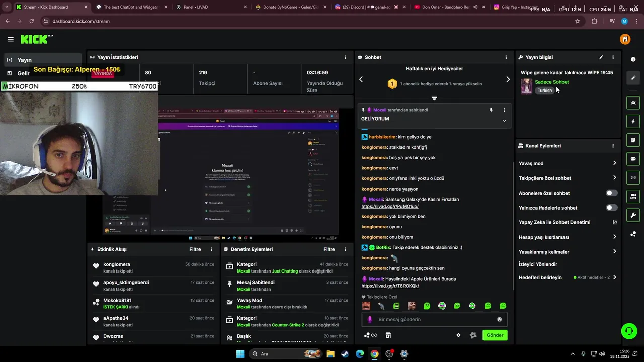The height and width of the screenshot is (362, 644).
Task: Open the shop icon below chat input
Action: click(x=388, y=335)
